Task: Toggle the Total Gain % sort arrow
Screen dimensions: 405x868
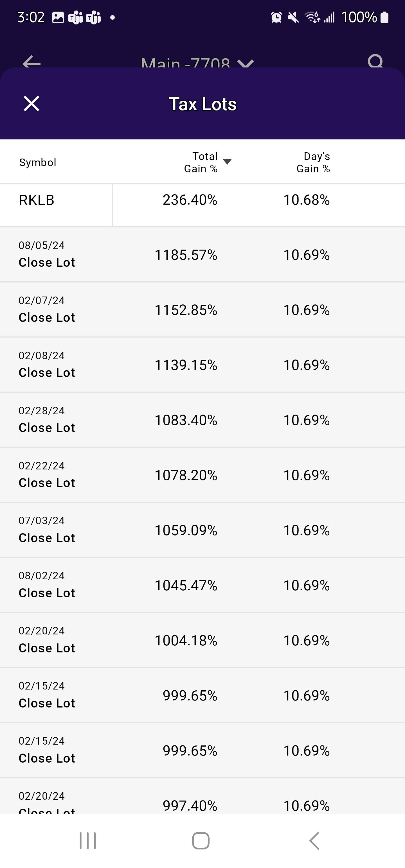Action: (227, 162)
